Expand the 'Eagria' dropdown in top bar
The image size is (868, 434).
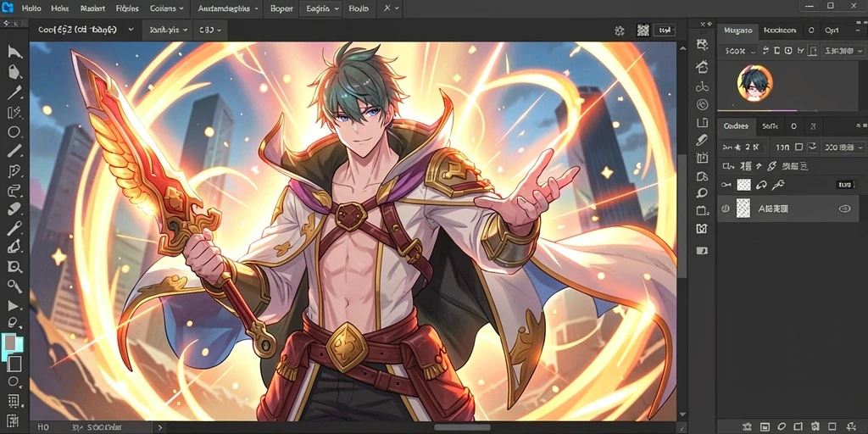click(323, 9)
